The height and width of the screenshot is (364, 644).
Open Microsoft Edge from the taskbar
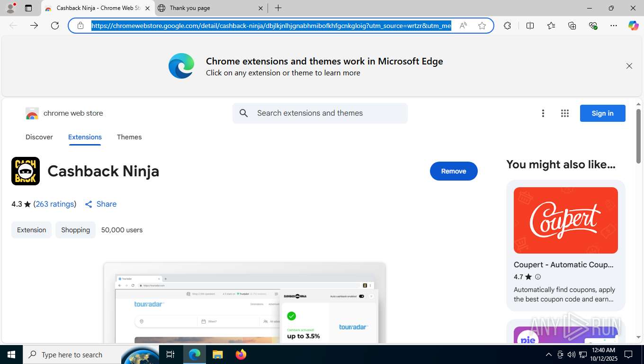[x=195, y=355]
